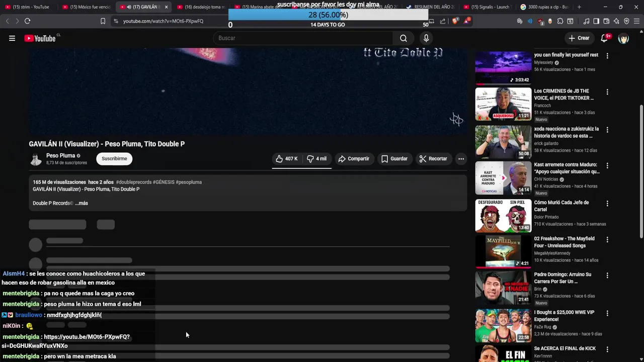Open 'xoda reacciona a zukistrukiz' video title
The width and height of the screenshot is (644, 362).
coord(567,132)
